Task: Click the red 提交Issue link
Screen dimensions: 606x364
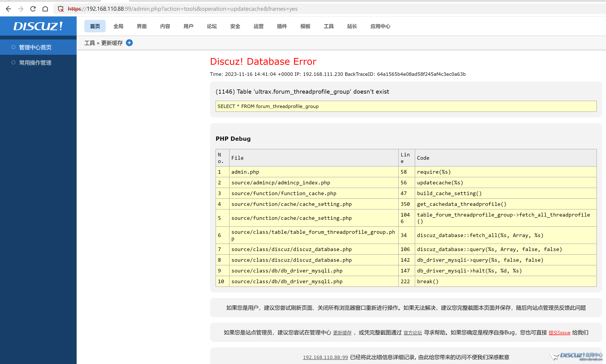Action: point(559,333)
